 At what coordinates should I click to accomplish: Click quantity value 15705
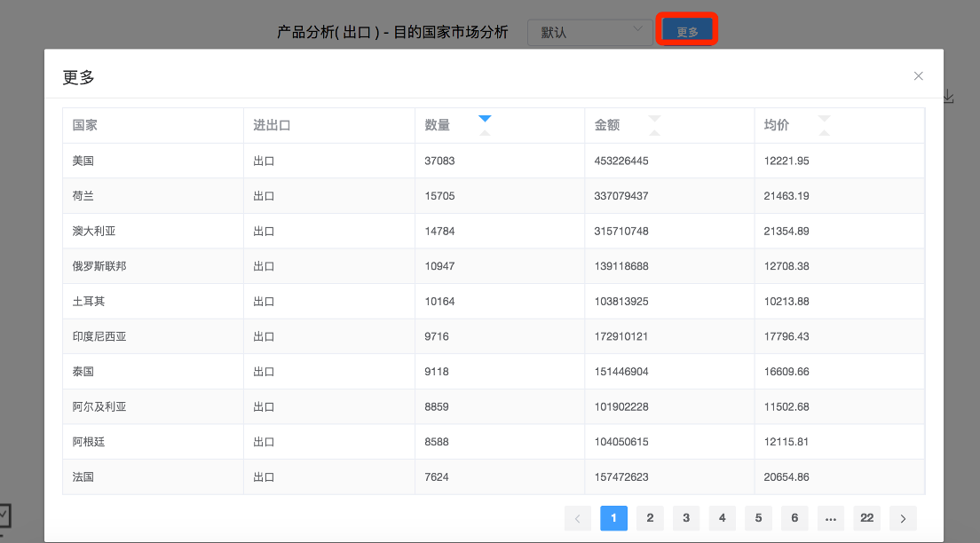439,195
